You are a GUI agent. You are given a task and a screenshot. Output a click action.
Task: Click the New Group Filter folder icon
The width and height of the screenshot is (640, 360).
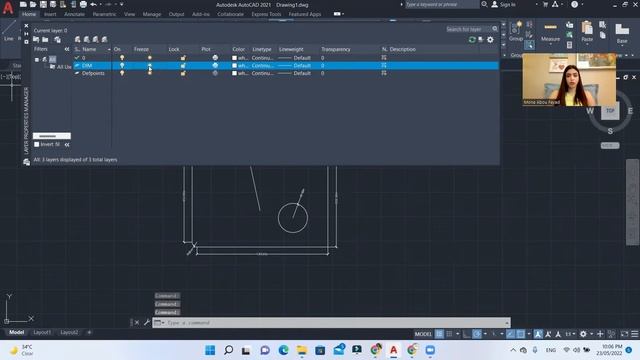45,39
